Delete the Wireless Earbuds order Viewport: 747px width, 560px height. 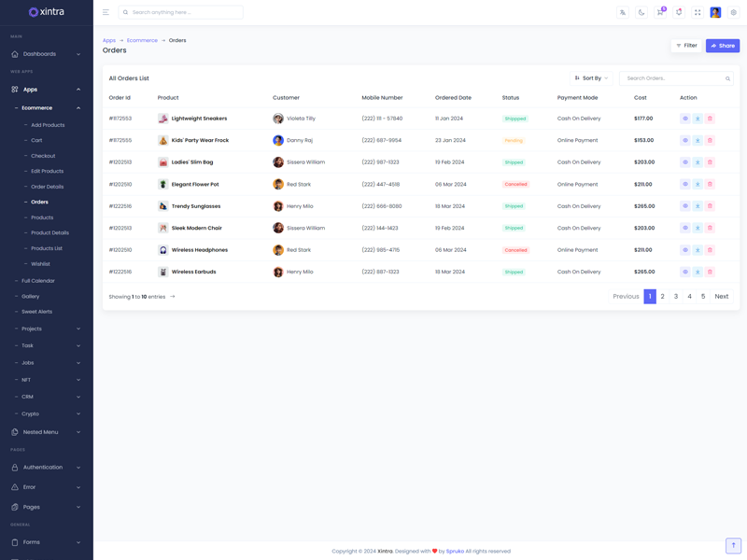[x=710, y=273]
